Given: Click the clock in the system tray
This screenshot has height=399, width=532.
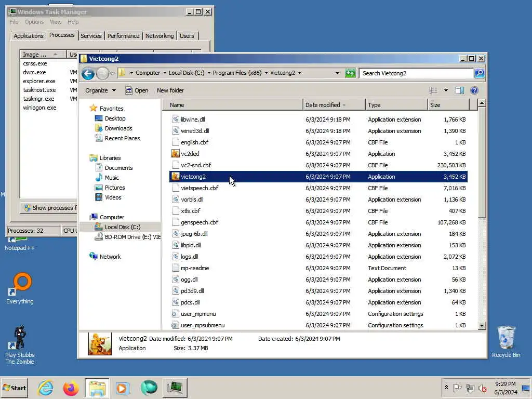Looking at the screenshot, I should [505, 388].
